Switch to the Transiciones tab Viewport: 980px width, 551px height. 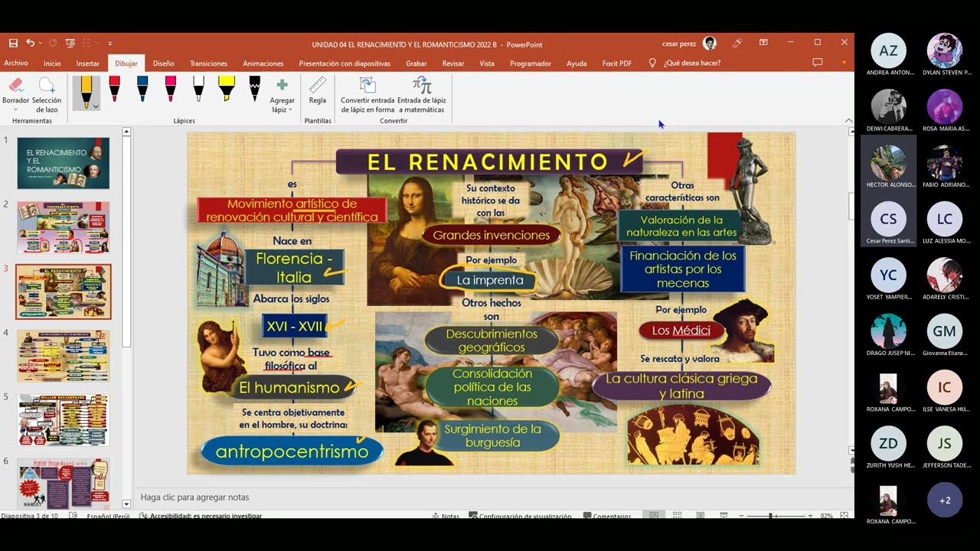point(208,64)
